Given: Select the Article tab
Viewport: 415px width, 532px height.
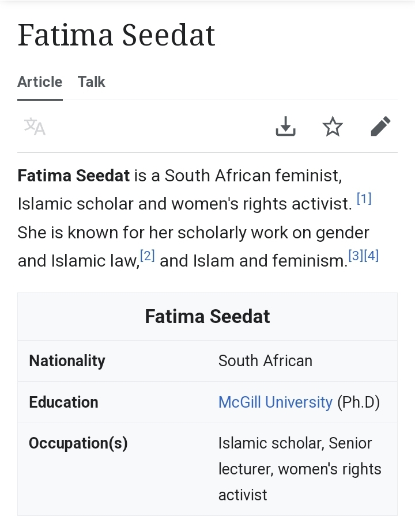Looking at the screenshot, I should tap(40, 82).
